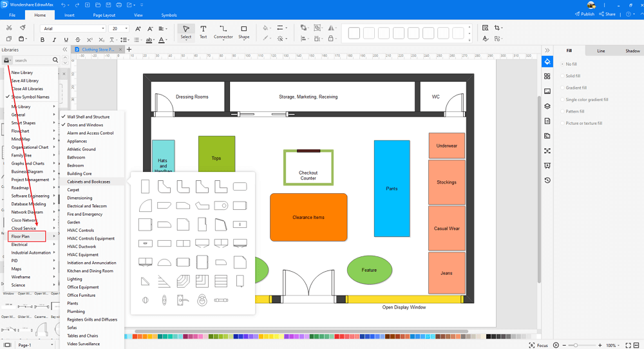Switch to the Line tab

tap(601, 51)
